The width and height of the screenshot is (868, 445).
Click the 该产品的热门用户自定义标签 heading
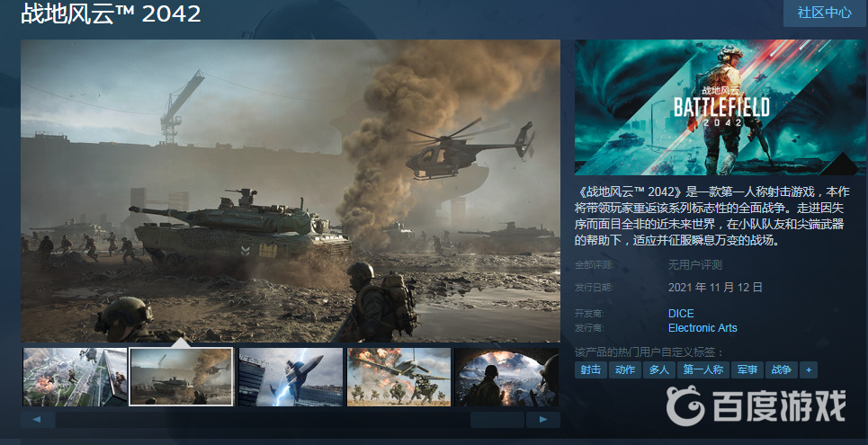(x=649, y=352)
